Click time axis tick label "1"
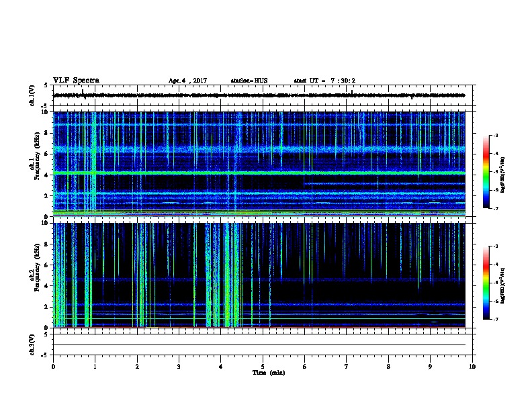532x411 pixels. (x=95, y=366)
